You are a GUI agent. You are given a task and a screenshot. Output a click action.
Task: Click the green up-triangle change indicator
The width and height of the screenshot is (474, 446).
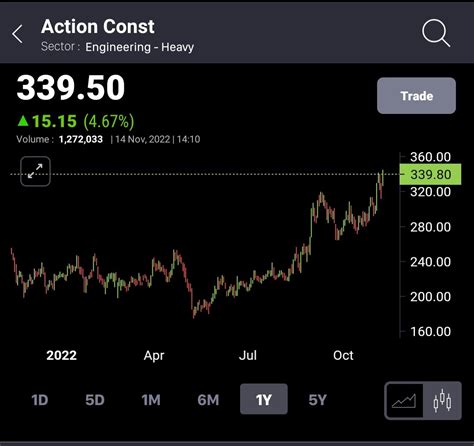click(23, 120)
